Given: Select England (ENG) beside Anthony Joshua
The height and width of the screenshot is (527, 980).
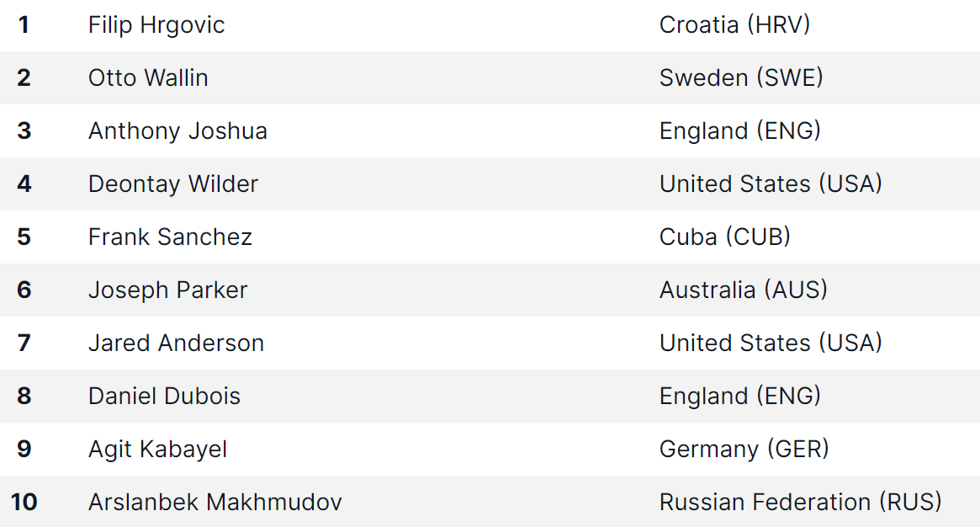Looking at the screenshot, I should click(x=740, y=130).
